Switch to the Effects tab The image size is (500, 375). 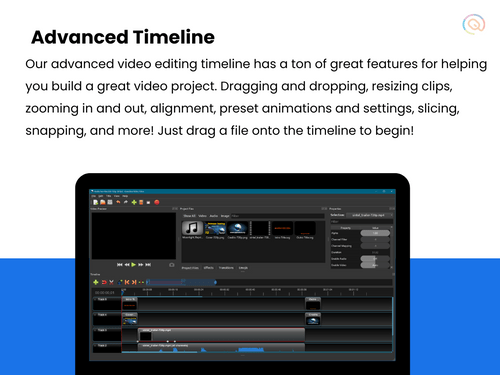(x=209, y=268)
